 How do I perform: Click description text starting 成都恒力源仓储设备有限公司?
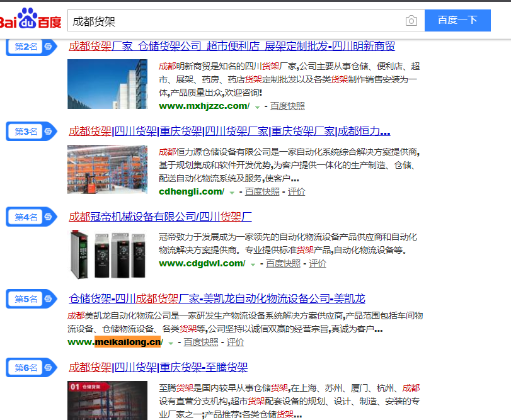(x=289, y=165)
